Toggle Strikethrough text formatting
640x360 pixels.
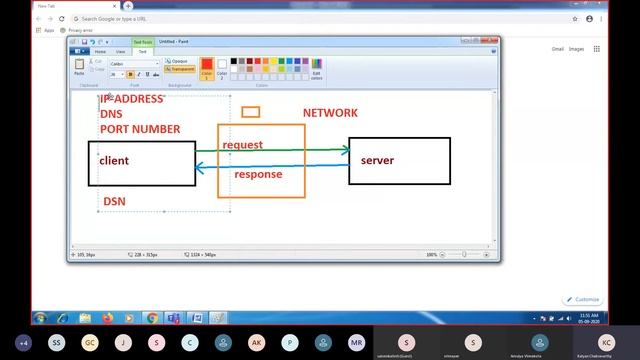click(x=156, y=74)
